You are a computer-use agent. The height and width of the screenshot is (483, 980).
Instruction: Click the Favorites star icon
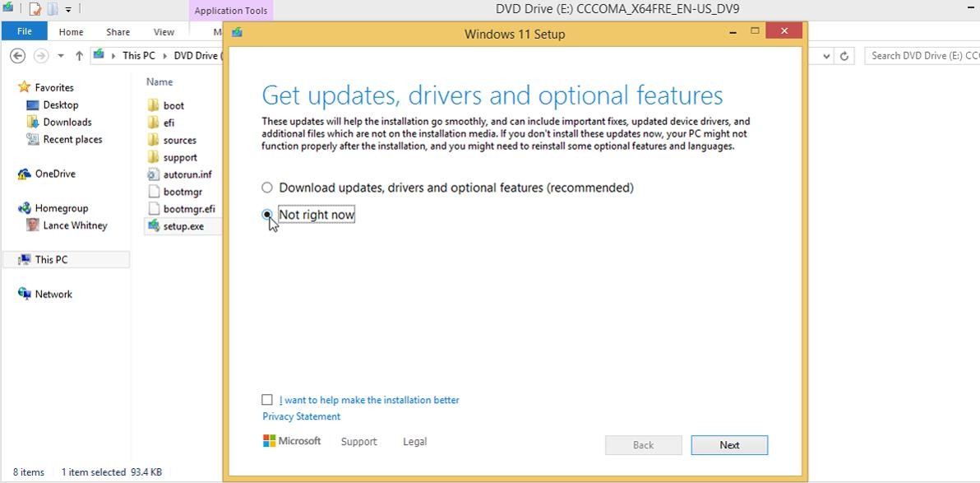[x=24, y=87]
